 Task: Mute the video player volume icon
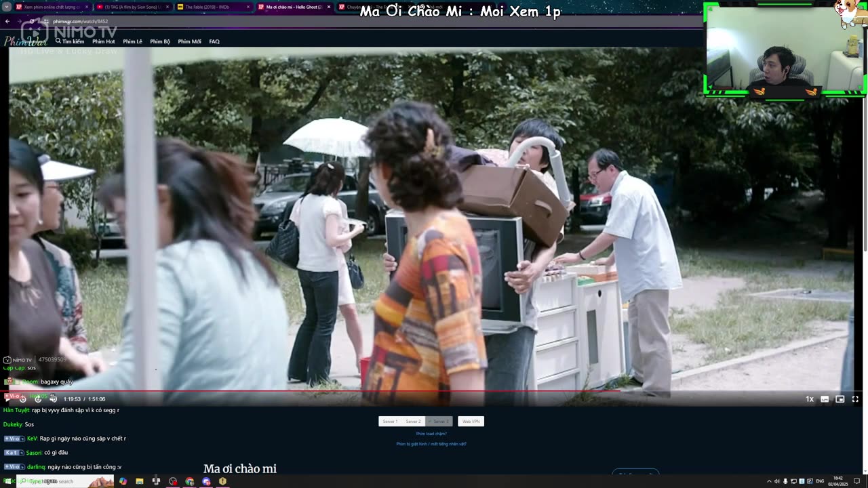coord(53,399)
